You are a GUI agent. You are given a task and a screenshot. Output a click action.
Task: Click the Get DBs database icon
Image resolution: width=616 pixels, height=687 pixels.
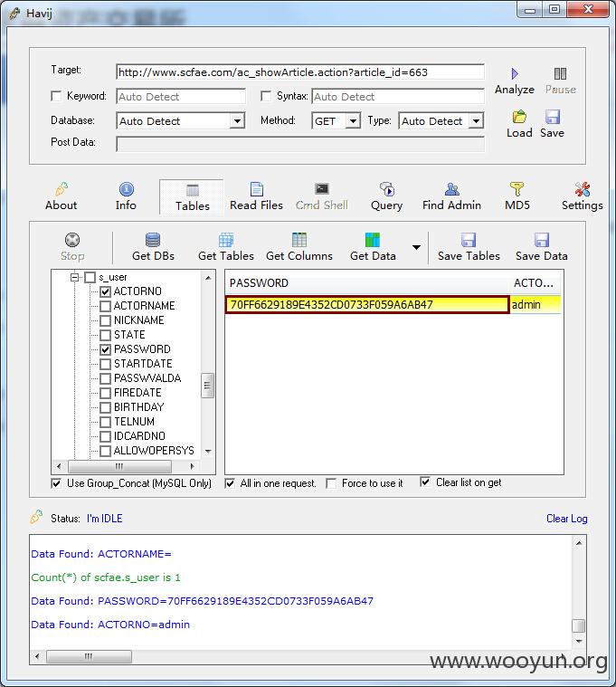[x=153, y=240]
